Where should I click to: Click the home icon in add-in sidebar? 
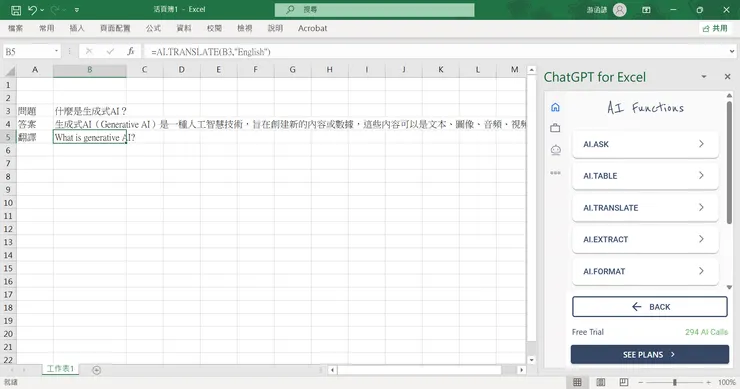(x=555, y=107)
